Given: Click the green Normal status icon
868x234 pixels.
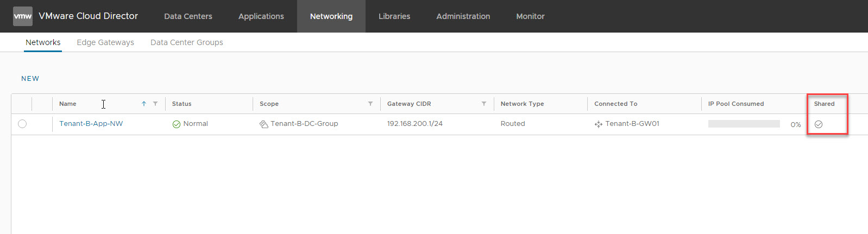Looking at the screenshot, I should (177, 124).
